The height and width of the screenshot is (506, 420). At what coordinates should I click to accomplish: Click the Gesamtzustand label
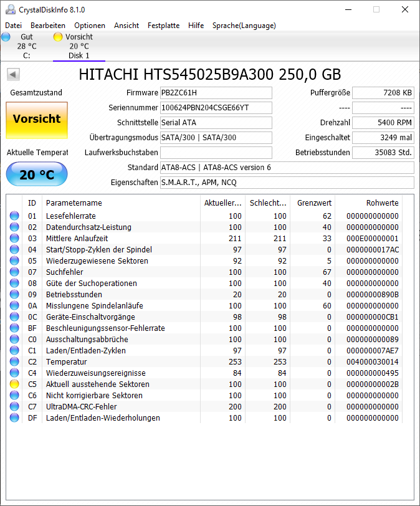tap(36, 93)
